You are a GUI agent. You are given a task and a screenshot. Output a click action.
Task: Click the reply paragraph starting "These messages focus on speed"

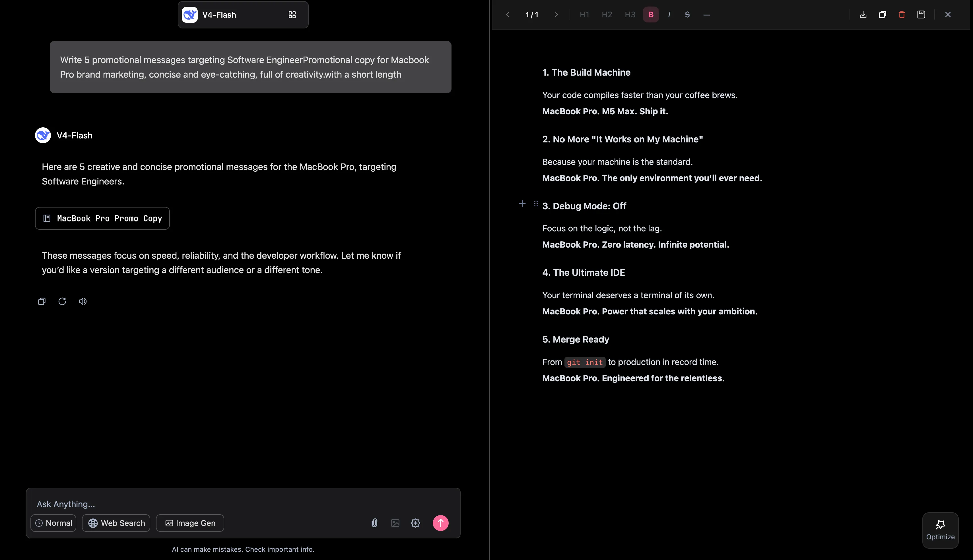tap(221, 263)
